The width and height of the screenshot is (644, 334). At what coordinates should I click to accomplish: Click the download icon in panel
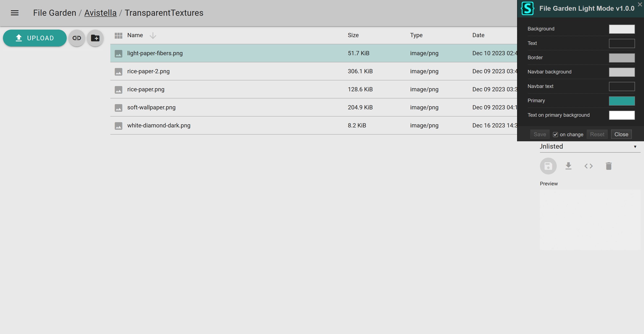tap(568, 166)
